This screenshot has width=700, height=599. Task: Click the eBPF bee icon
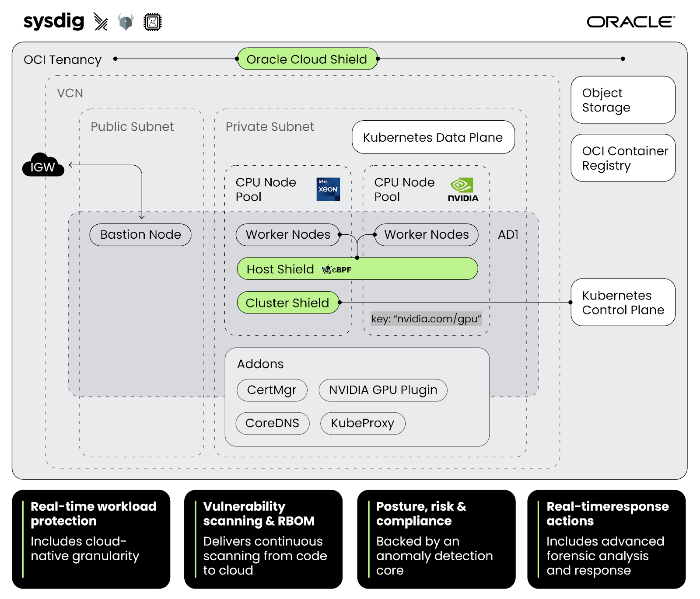coord(327,269)
